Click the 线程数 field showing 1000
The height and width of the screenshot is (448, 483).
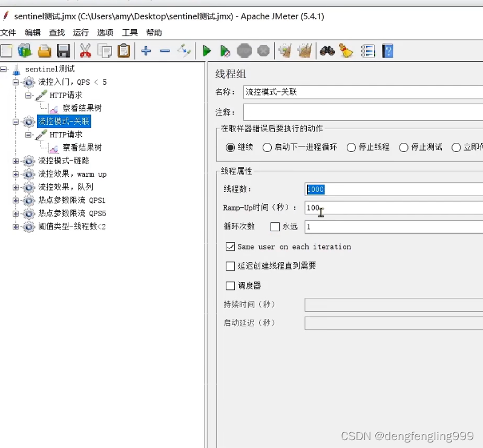[393, 189]
